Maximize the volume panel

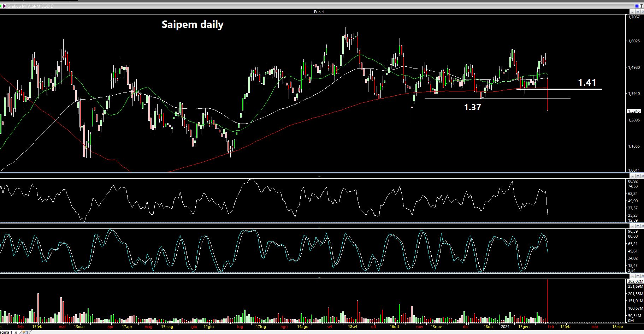[x=638, y=276]
